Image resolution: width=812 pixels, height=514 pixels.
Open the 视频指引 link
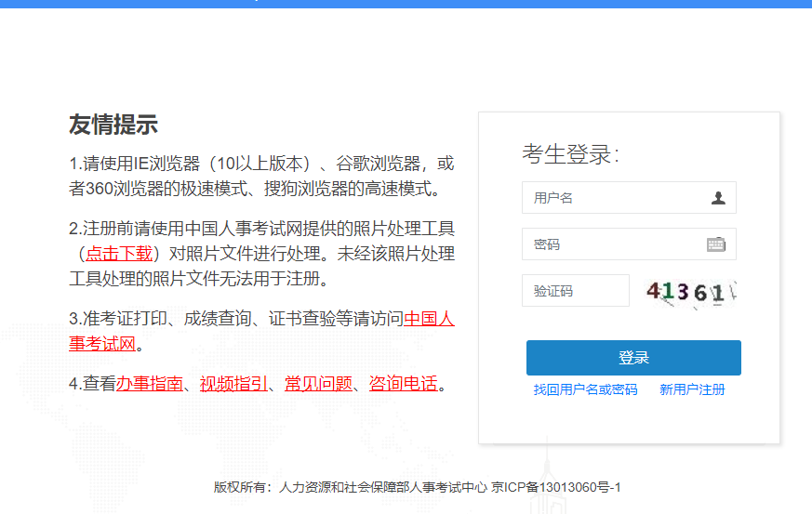[233, 383]
